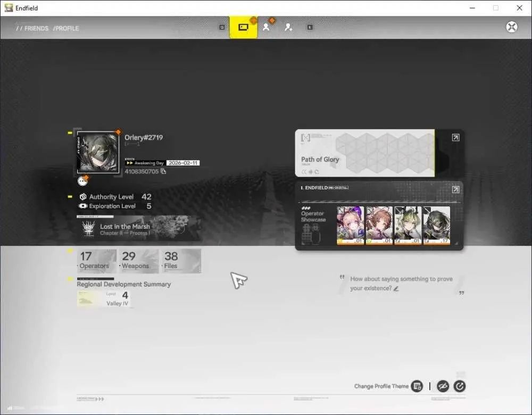532x415 pixels.
Task: Click the Path of Glory title text
Action: coord(320,159)
